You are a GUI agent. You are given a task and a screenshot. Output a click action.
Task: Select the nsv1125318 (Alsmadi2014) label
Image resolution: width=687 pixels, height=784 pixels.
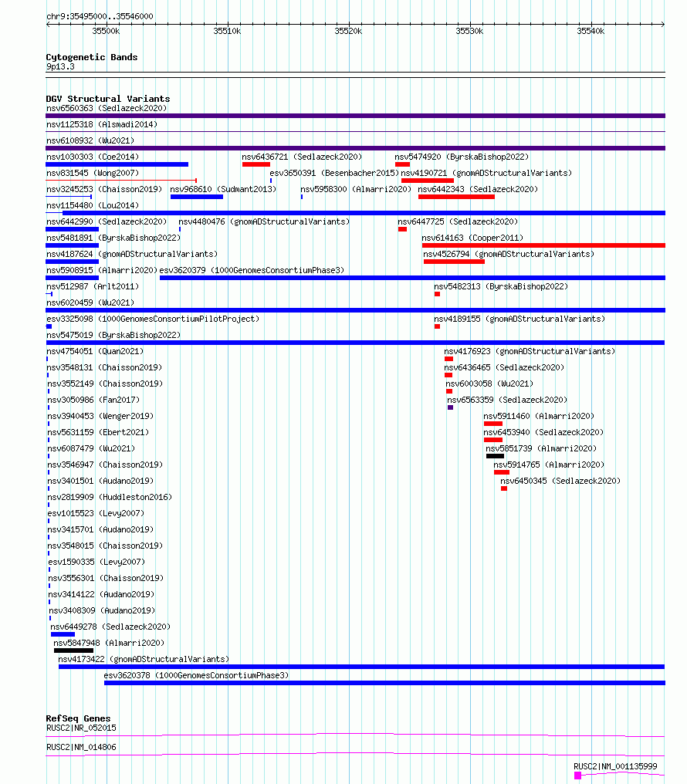[x=101, y=124]
